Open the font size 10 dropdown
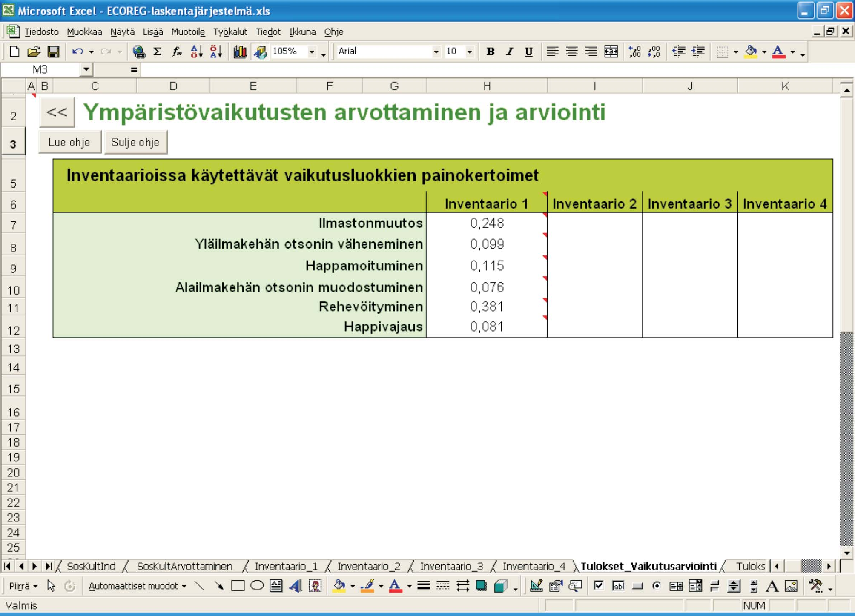This screenshot has height=616, width=855. pyautogui.click(x=470, y=52)
